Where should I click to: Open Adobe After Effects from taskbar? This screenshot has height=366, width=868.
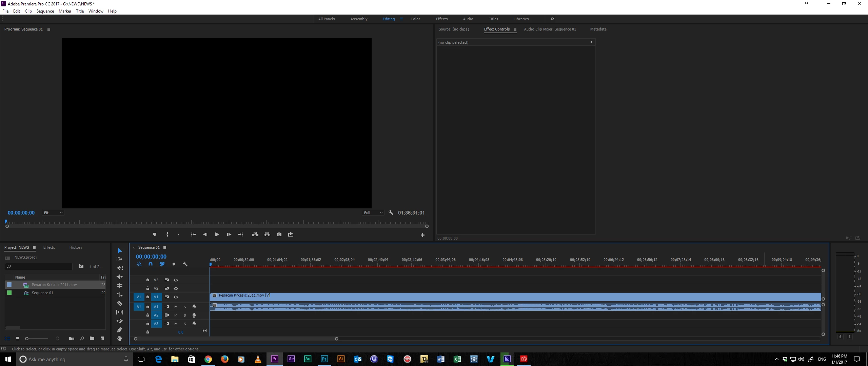tap(291, 359)
